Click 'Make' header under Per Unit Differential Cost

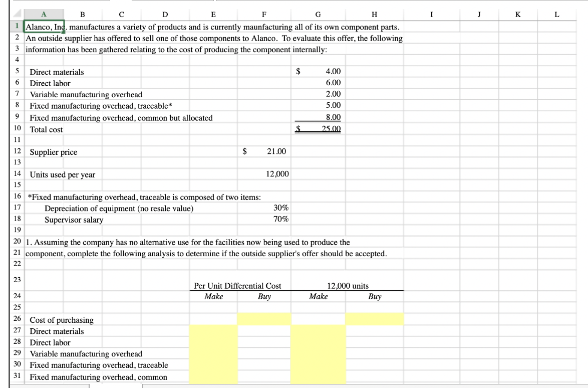click(213, 296)
